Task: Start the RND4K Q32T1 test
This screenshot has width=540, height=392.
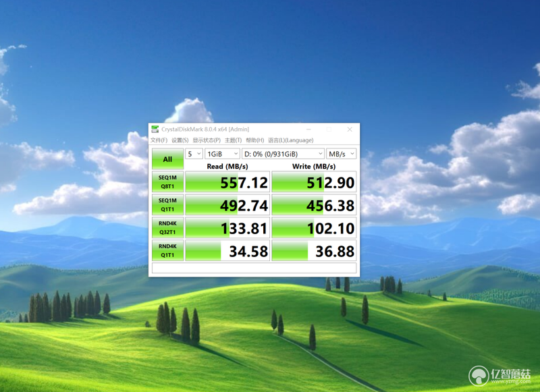Action: coord(167,227)
